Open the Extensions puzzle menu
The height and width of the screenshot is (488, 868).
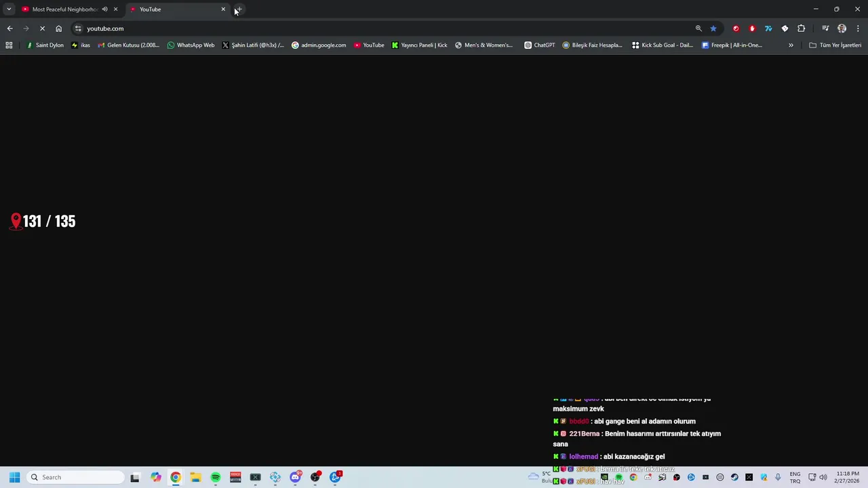pos(802,28)
